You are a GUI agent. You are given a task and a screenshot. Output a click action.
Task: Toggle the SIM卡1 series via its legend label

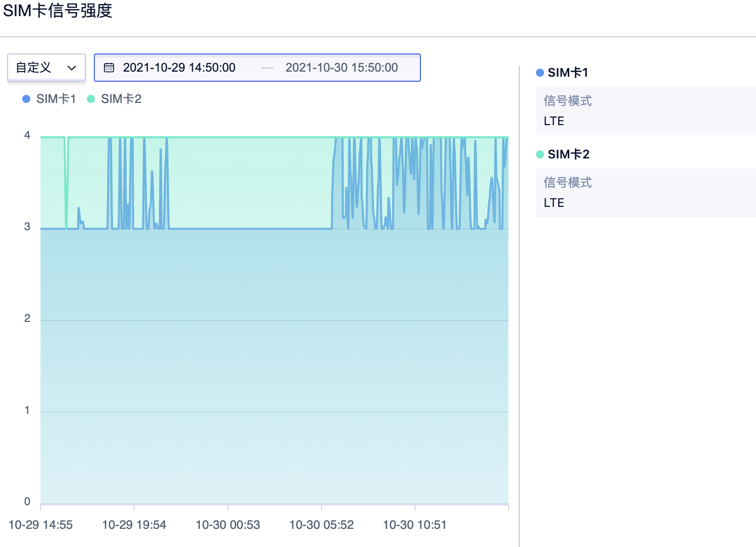point(56,99)
